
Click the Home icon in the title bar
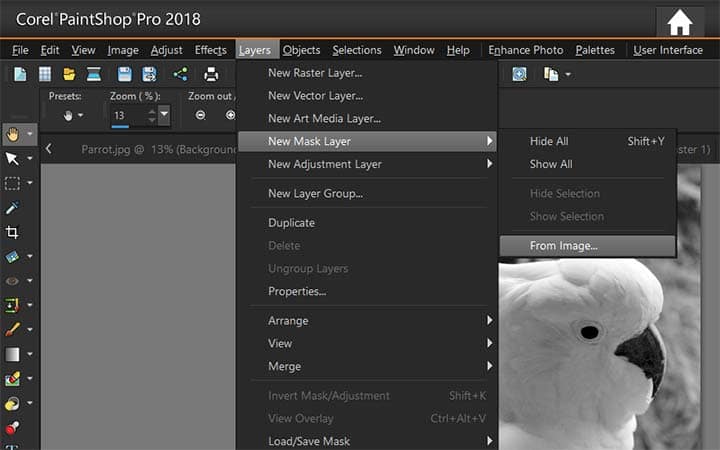pos(680,22)
